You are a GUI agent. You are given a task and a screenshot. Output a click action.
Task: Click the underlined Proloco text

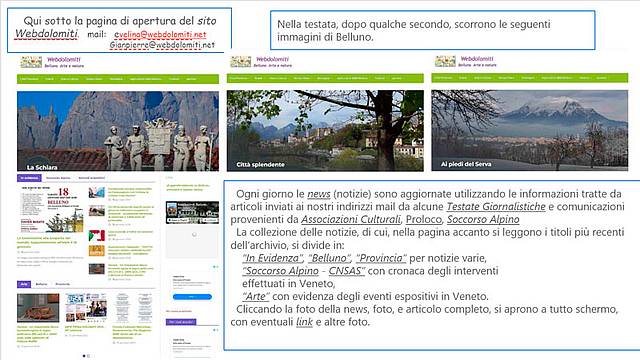pyautogui.click(x=424, y=220)
